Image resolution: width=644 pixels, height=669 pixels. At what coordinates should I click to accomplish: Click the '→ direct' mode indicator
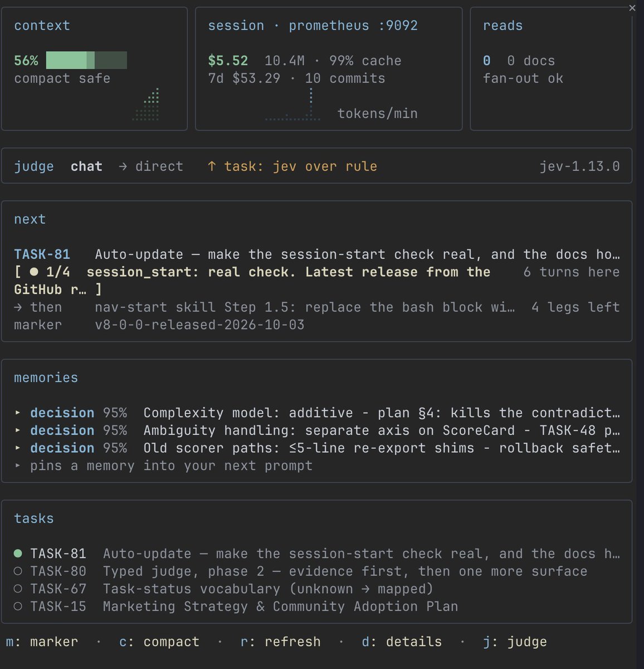151,167
